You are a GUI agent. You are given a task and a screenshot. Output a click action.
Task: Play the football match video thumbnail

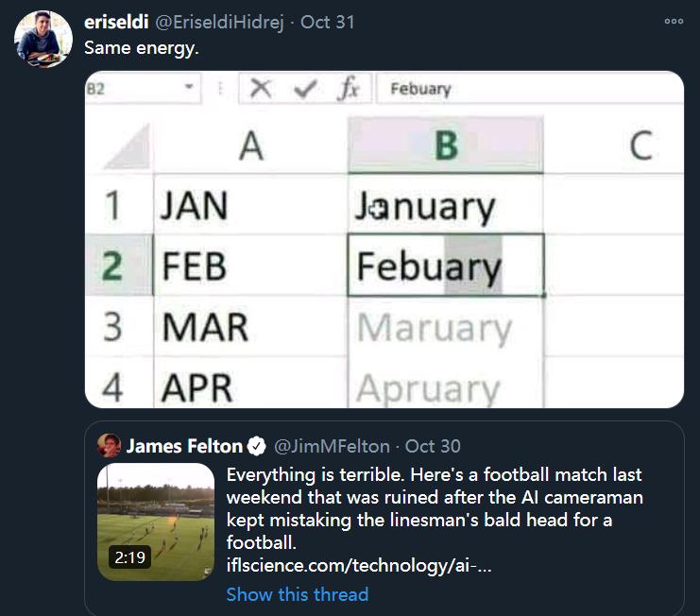coord(156,522)
